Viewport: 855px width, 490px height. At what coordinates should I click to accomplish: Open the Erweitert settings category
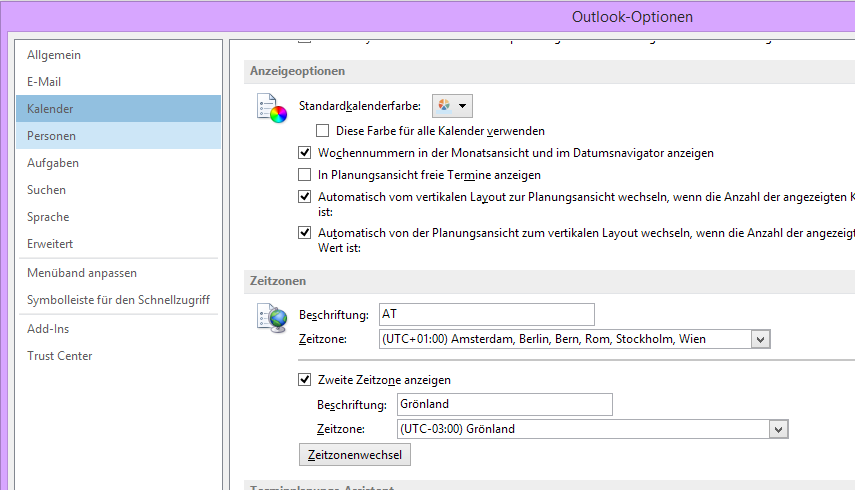[50, 244]
